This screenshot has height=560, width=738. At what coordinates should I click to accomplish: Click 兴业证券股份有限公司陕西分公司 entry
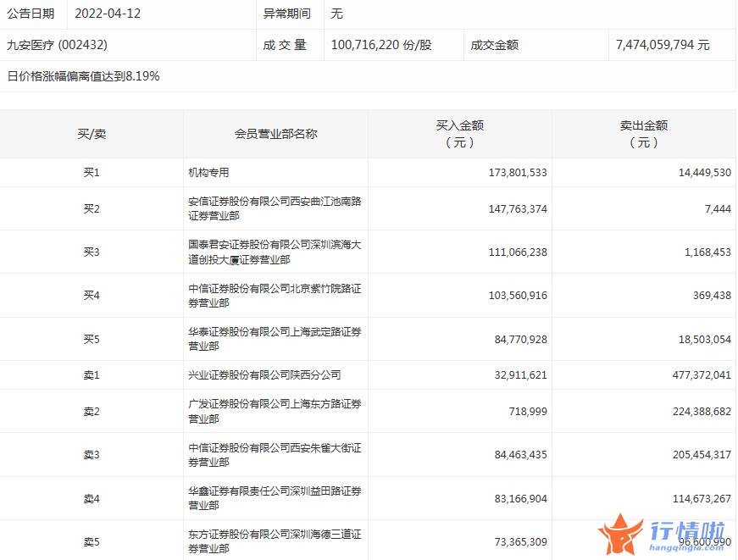click(x=264, y=374)
